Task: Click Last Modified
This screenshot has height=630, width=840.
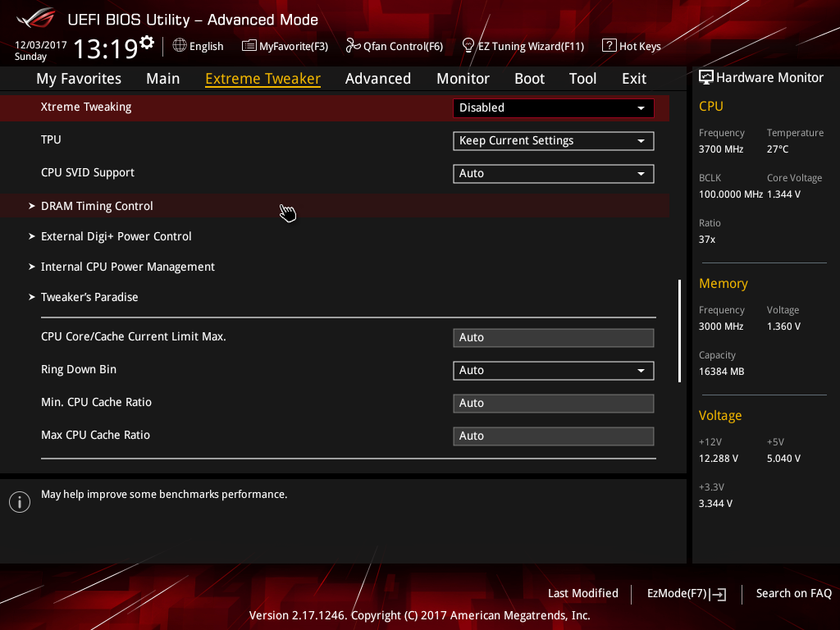Action: pos(583,594)
